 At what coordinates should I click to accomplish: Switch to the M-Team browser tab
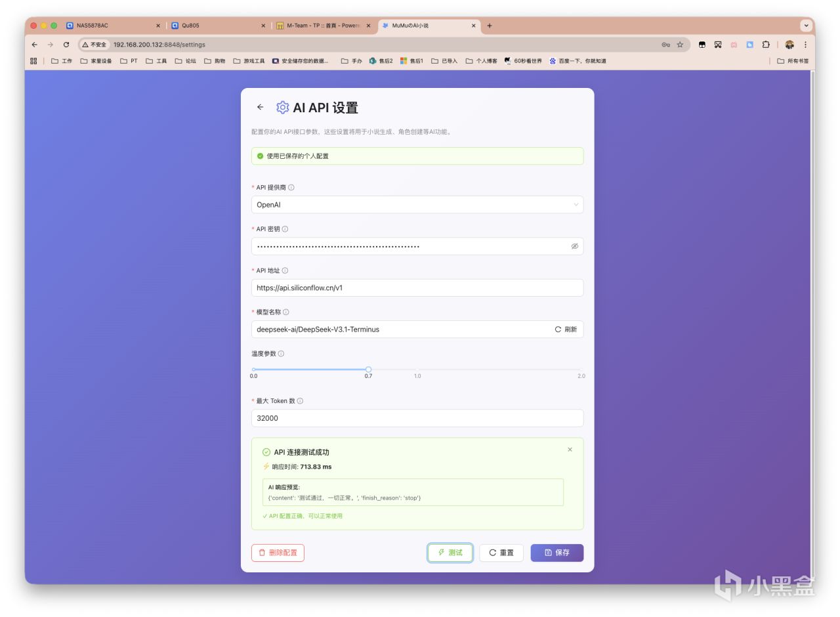tap(323, 26)
